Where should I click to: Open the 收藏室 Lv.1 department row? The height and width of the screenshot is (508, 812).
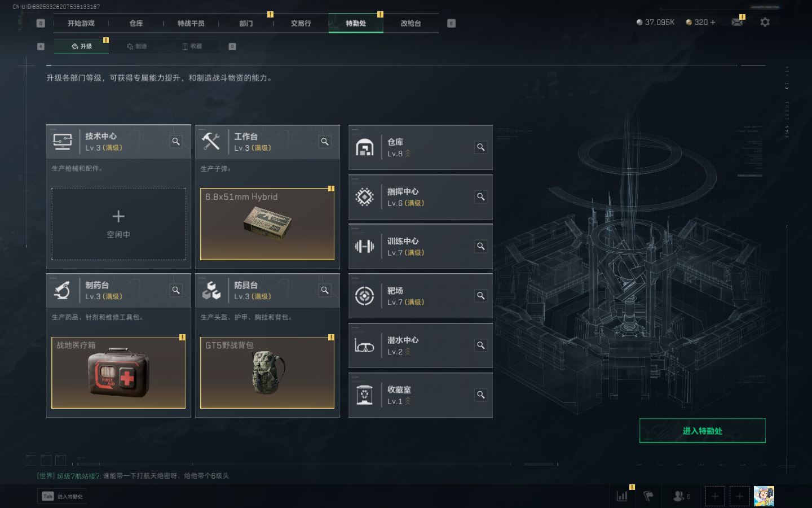(x=421, y=395)
